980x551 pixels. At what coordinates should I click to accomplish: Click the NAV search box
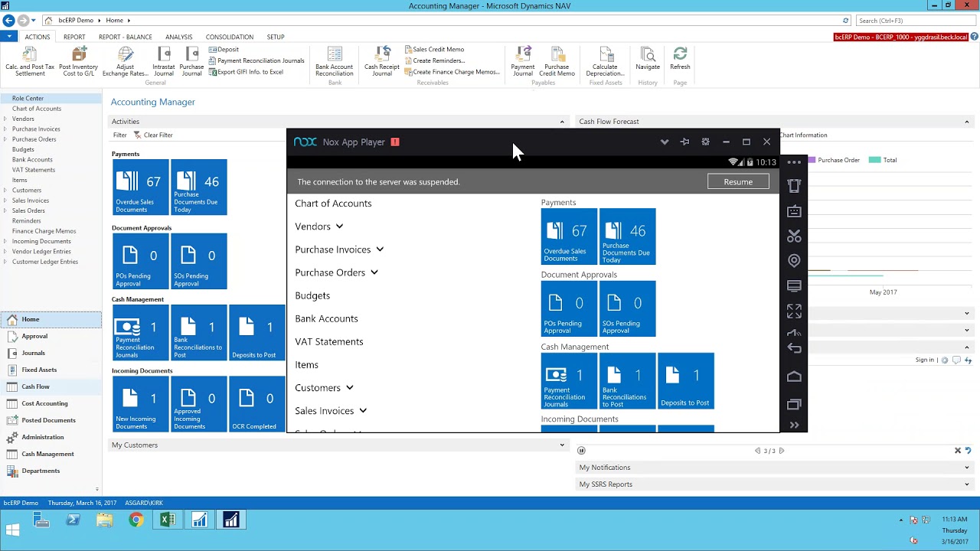tap(914, 21)
